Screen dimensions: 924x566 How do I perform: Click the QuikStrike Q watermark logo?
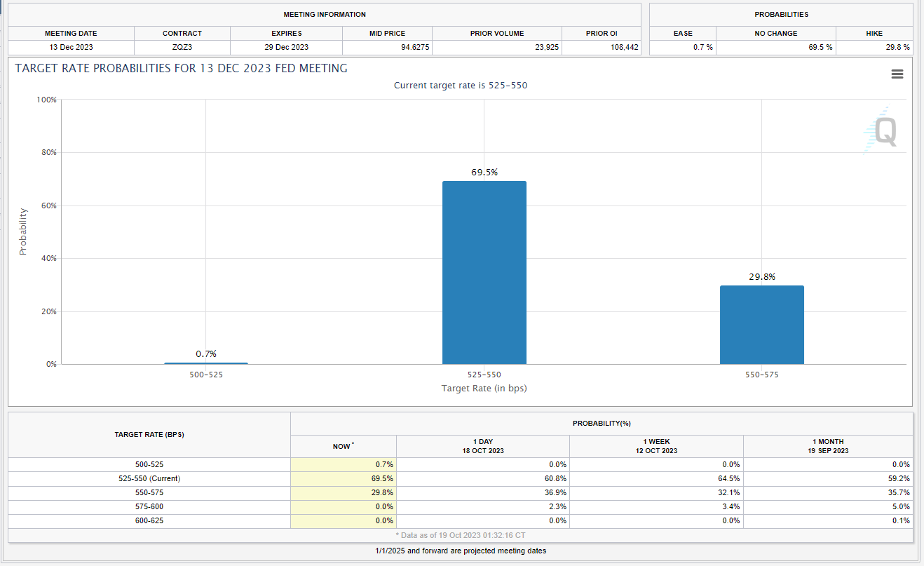click(881, 131)
